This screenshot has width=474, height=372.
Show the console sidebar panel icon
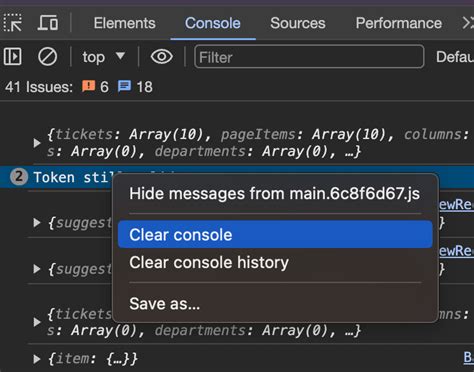tap(13, 56)
